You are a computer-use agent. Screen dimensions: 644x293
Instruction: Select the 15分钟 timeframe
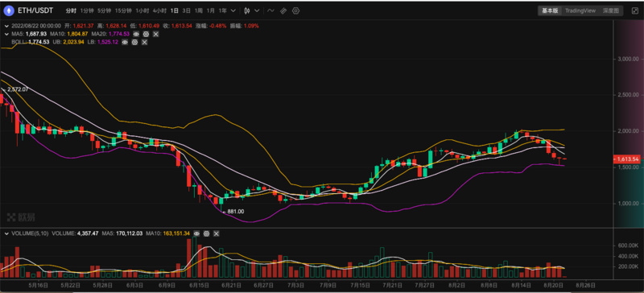[x=123, y=10]
